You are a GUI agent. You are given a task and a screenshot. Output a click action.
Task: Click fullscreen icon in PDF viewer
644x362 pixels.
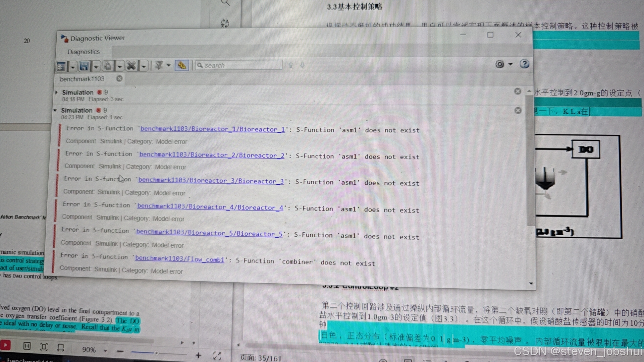point(217,356)
